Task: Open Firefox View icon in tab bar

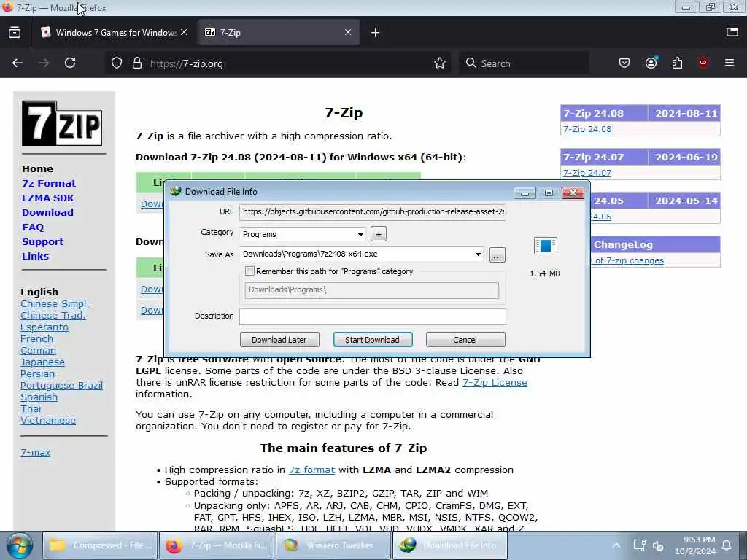Action: click(x=15, y=32)
